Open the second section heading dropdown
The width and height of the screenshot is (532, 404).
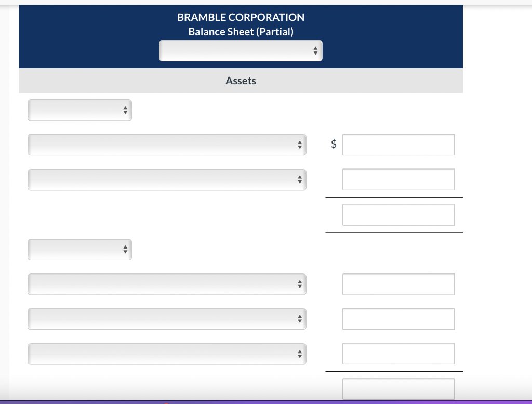pos(79,249)
